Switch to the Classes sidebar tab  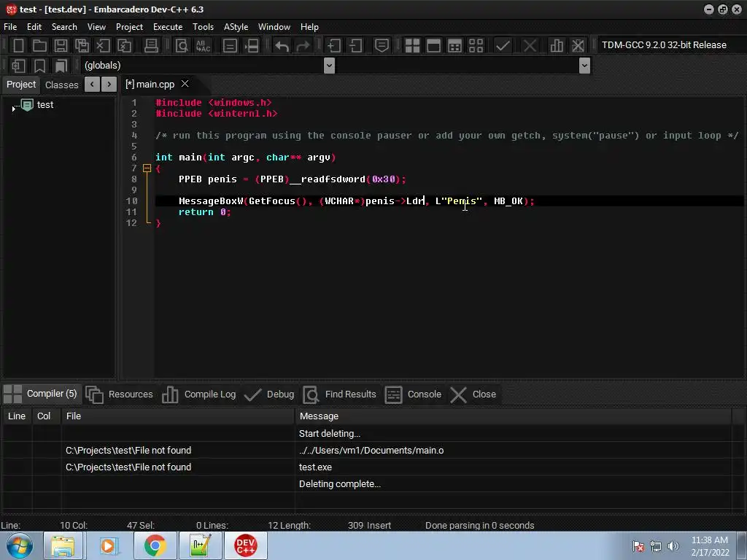[61, 85]
